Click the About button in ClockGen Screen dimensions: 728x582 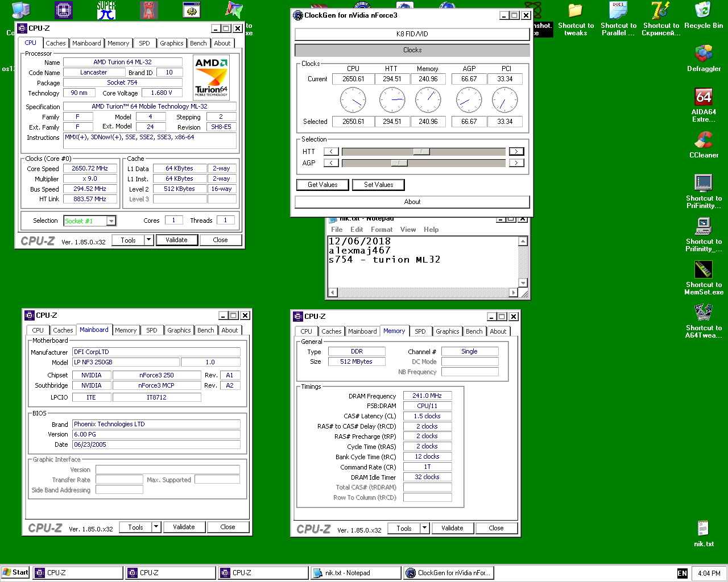pos(412,202)
